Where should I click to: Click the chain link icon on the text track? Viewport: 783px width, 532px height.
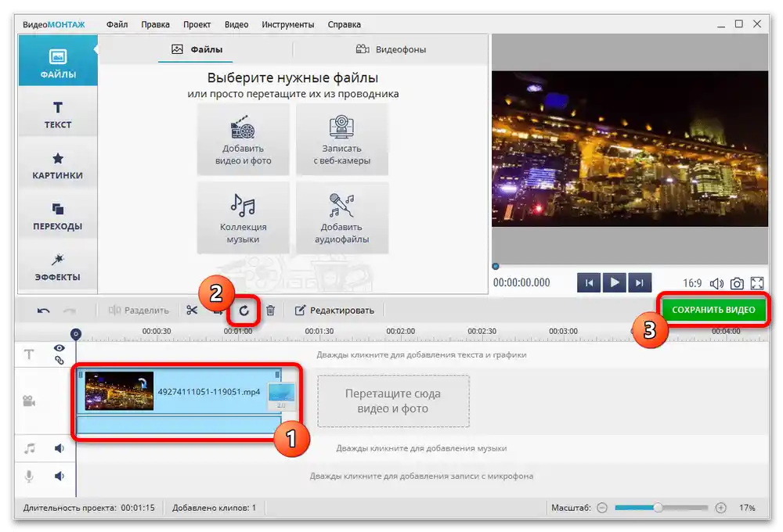[x=60, y=361]
